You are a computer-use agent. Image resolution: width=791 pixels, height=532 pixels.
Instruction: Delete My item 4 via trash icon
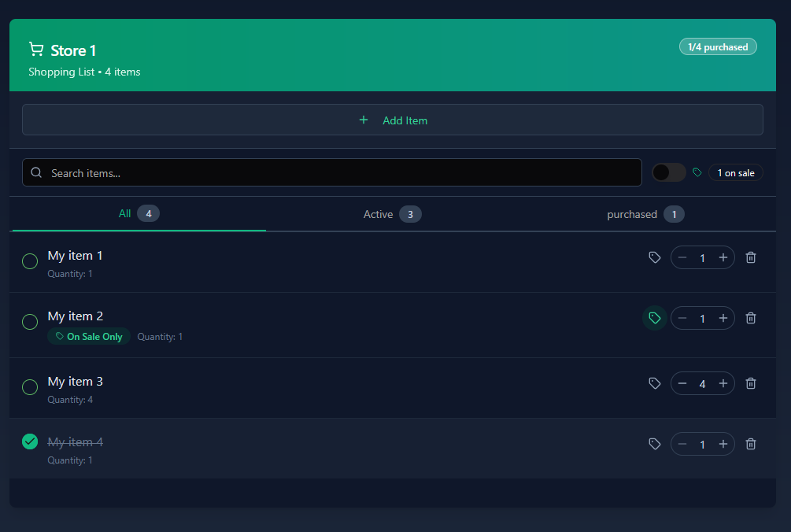point(751,444)
